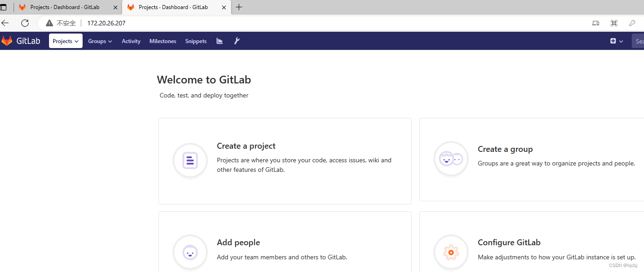Open the browser's key icon in toolbar
The width and height of the screenshot is (644, 272).
click(632, 23)
